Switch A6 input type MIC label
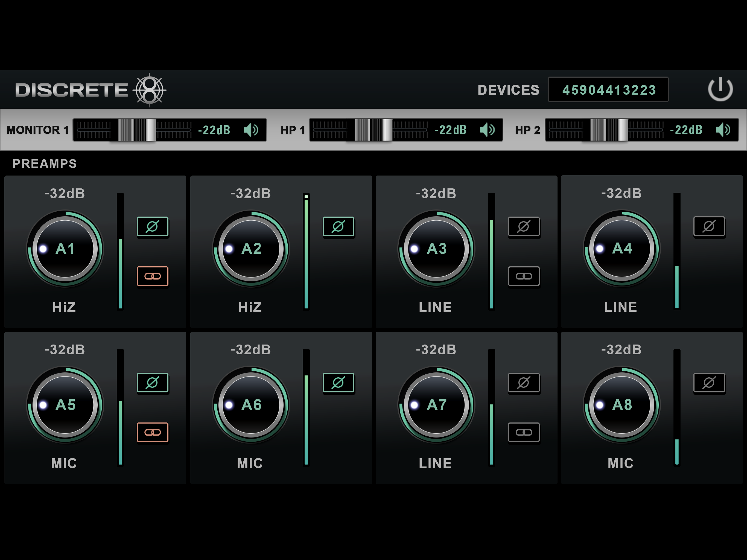The image size is (747, 560). pos(250,463)
